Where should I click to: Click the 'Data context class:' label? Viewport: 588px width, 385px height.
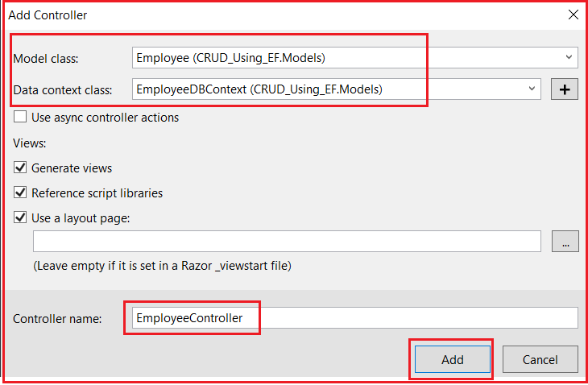(x=63, y=90)
